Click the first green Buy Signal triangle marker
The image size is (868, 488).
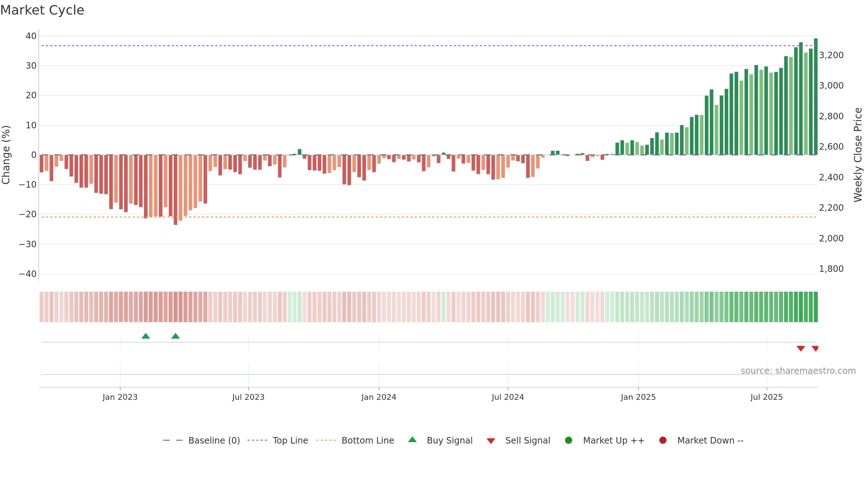(146, 336)
